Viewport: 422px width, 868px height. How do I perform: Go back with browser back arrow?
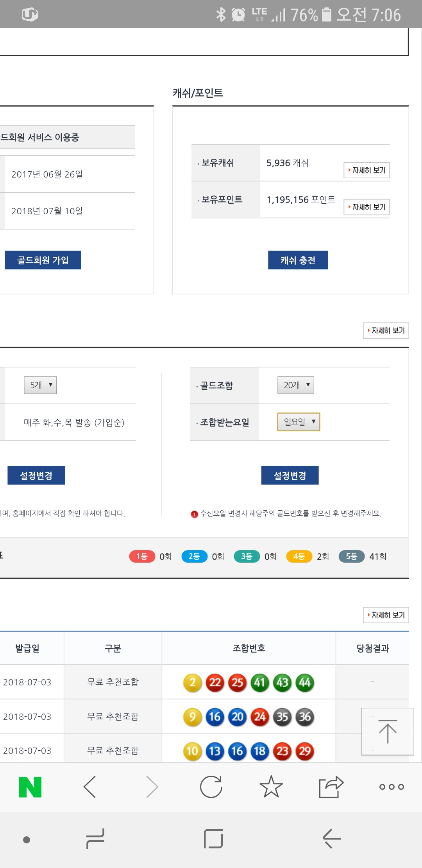pyautogui.click(x=90, y=787)
